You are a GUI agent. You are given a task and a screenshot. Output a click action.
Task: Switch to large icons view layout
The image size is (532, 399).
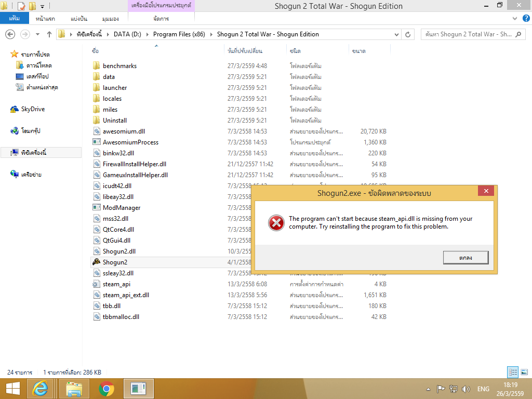[524, 372]
